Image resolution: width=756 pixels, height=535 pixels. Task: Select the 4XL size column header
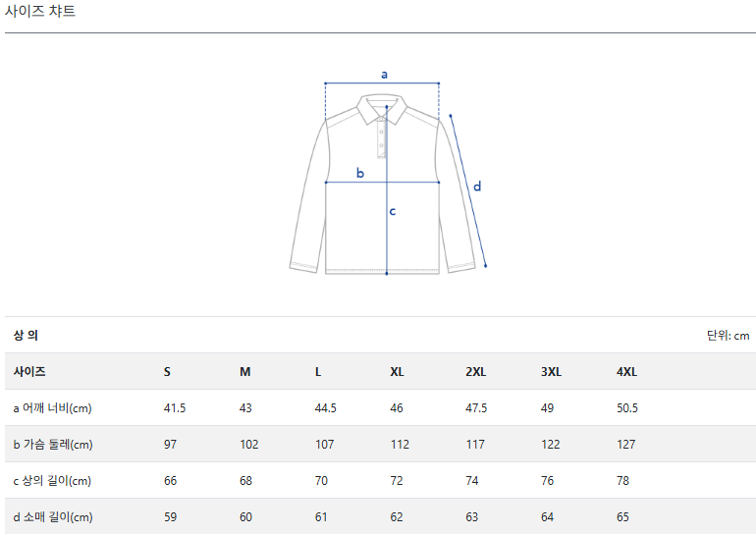click(x=626, y=372)
